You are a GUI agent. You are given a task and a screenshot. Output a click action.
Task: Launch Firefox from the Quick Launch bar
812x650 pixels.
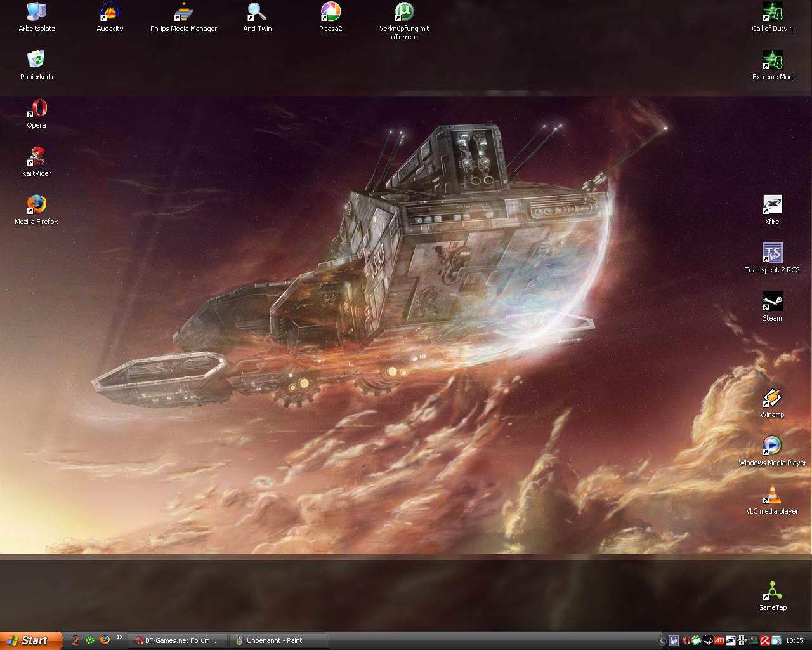[105, 640]
